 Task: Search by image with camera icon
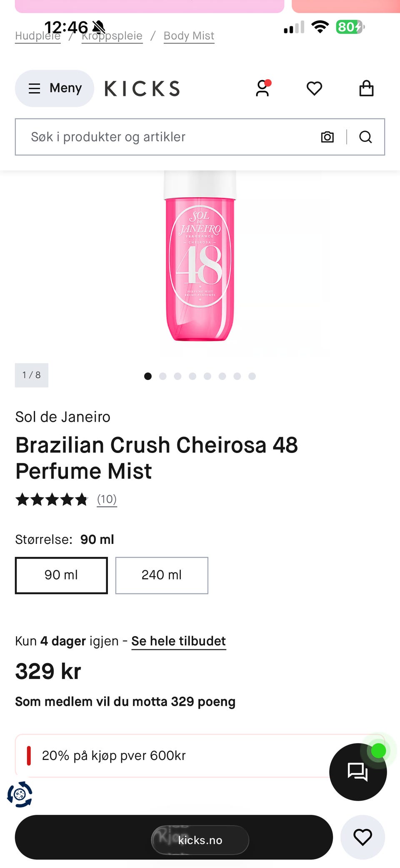click(x=327, y=137)
